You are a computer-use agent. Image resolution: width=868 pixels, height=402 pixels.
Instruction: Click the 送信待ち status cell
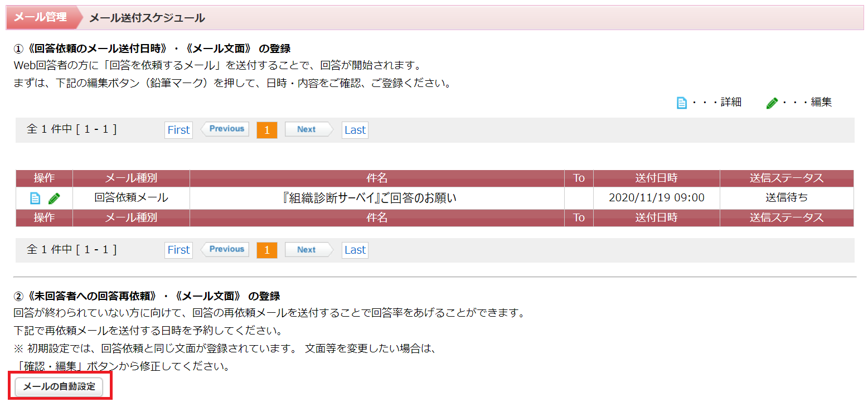point(786,198)
